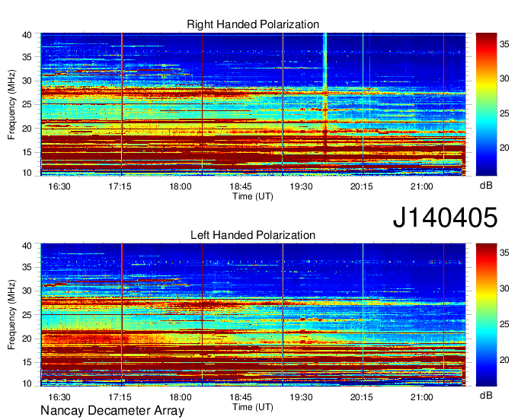Viewport: 518px width, 420px height.
Task: Click the 20 dB label on bottom color bar
Action: click(x=504, y=360)
